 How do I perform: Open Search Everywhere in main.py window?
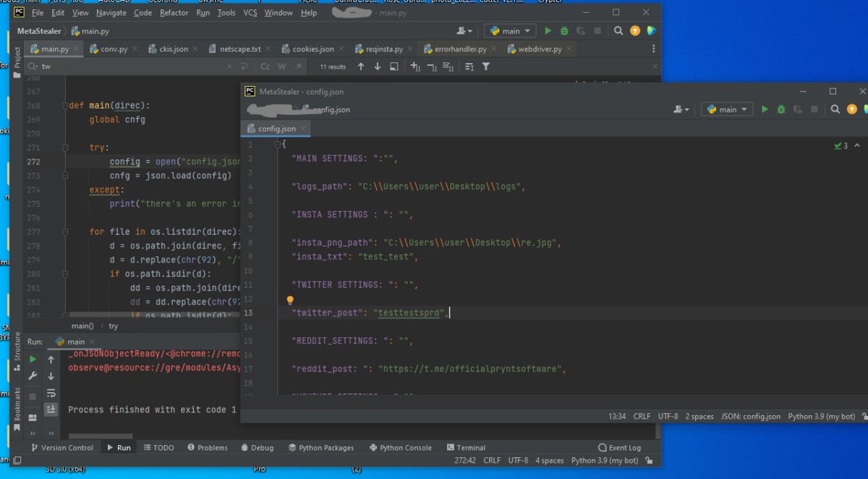point(618,31)
